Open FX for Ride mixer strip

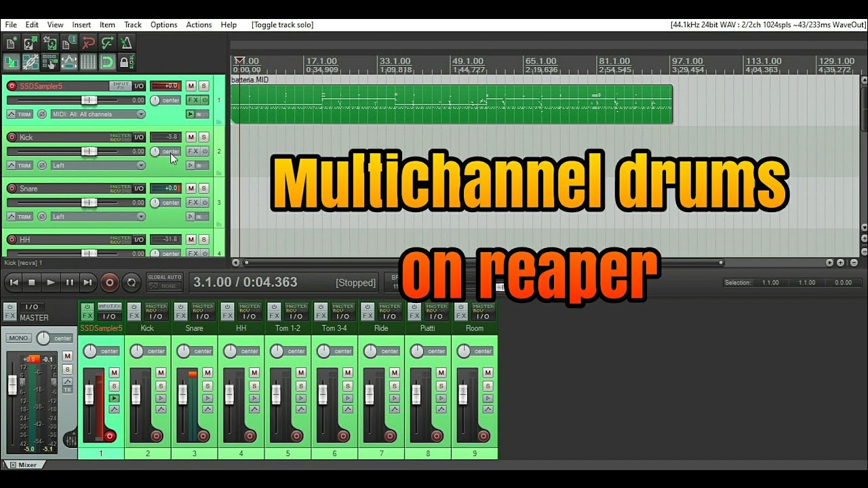tap(368, 317)
